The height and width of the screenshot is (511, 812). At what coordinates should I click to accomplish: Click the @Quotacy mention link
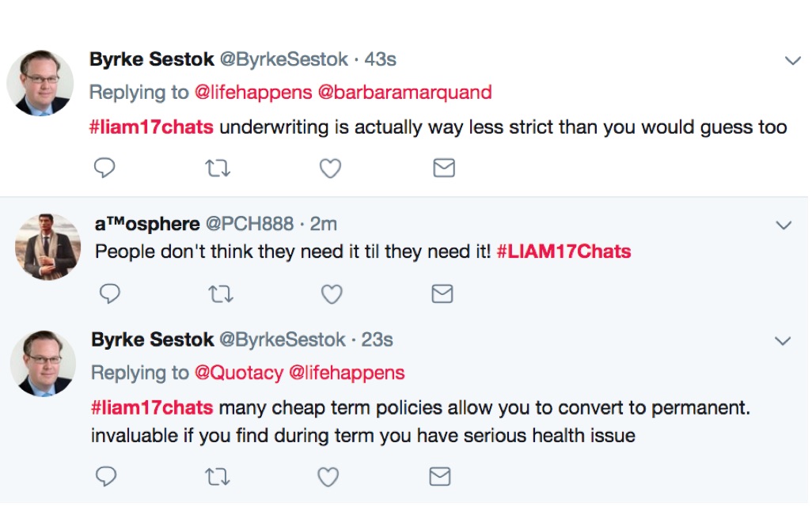(x=238, y=373)
